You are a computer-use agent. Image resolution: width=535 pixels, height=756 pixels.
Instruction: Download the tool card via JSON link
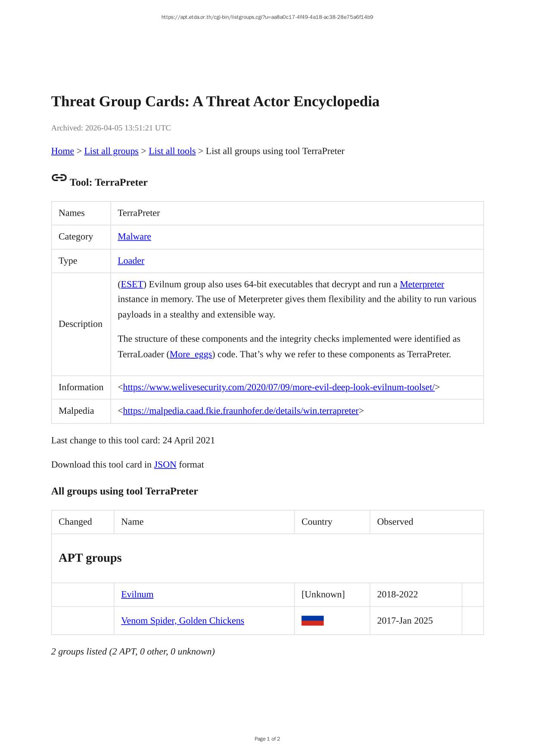165,465
